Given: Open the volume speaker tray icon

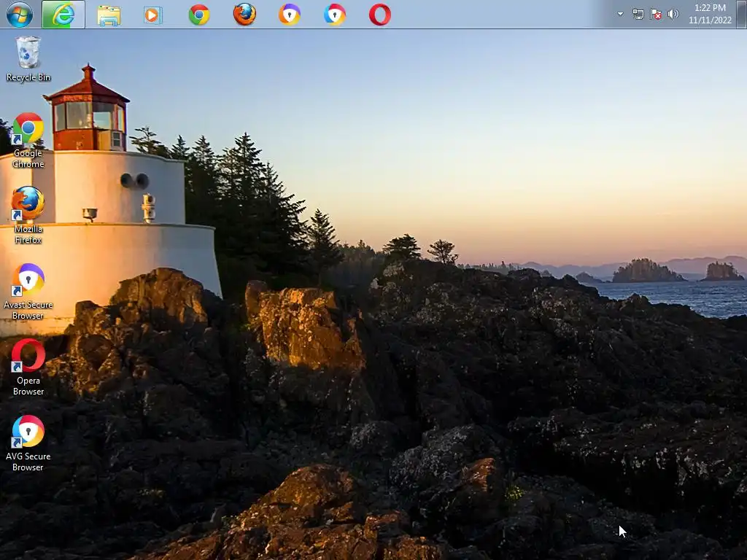Looking at the screenshot, I should coord(673,15).
